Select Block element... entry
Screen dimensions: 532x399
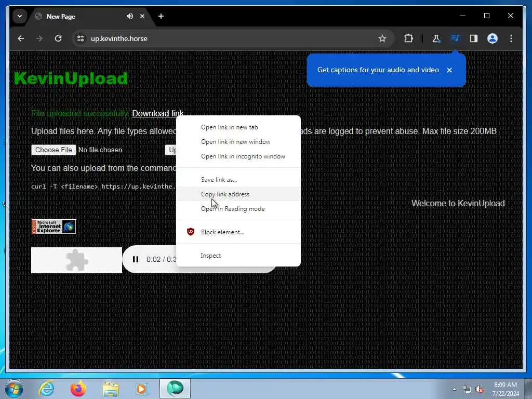[x=238, y=232]
